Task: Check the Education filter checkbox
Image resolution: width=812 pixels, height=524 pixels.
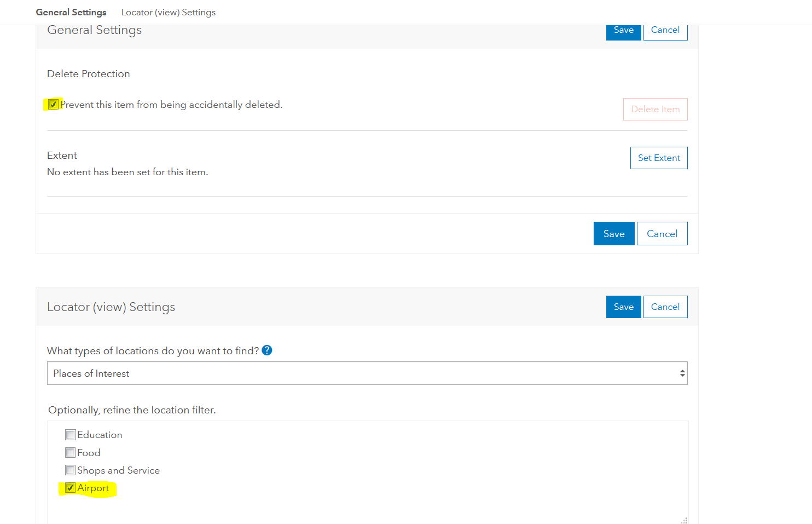Action: [71, 435]
